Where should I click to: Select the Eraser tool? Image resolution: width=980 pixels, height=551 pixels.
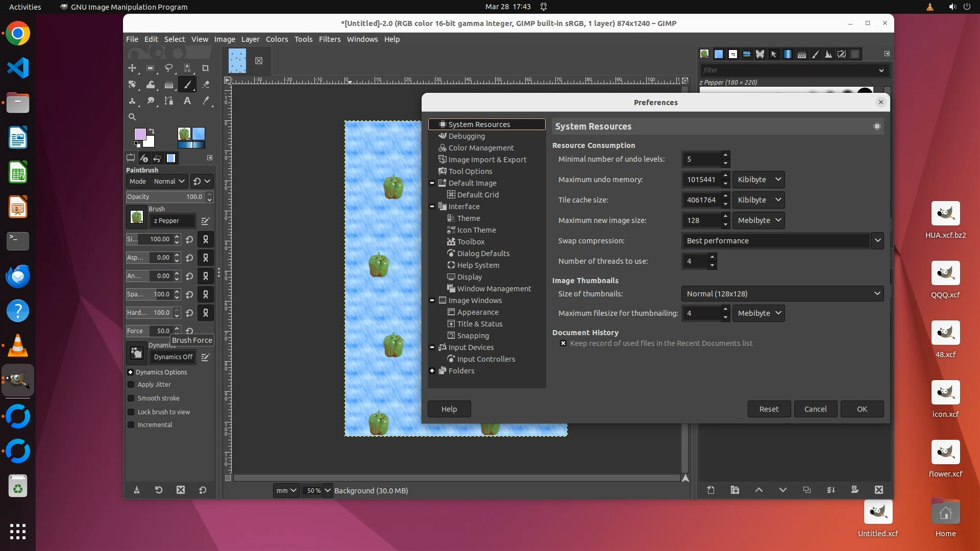click(x=206, y=85)
